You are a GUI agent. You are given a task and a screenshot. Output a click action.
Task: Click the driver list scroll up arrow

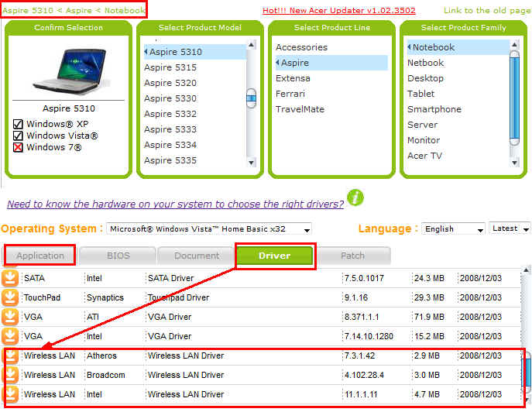tap(526, 270)
